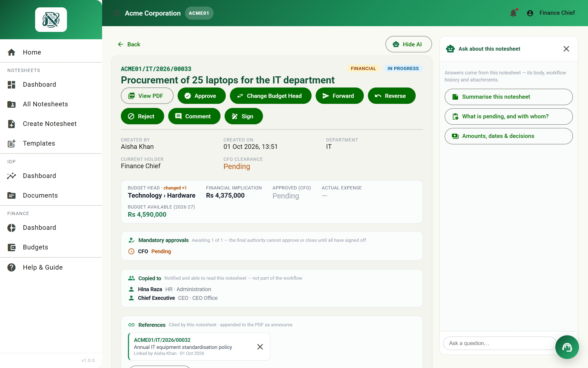
Task: Click the Create Notesheet sidebar icon
Action: pos(11,124)
